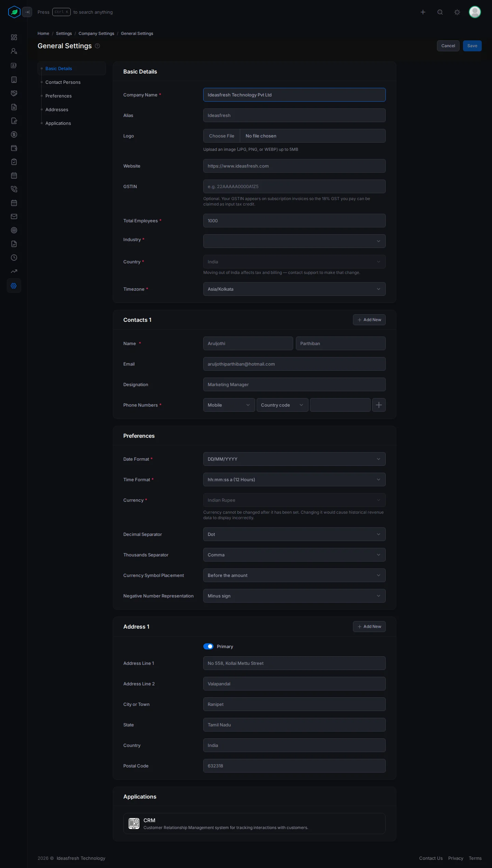Open the clock icon in sidebar

point(14,258)
